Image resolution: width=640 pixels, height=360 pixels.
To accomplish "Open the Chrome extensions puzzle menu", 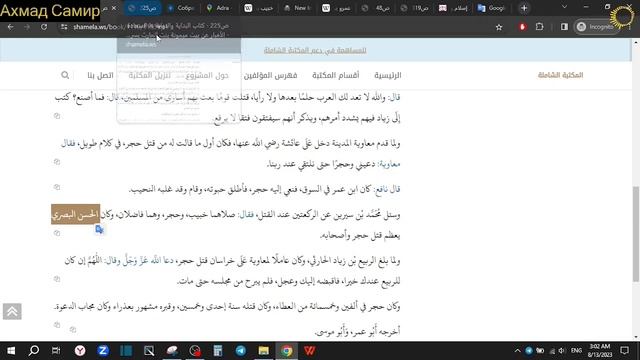I will 540,27.
